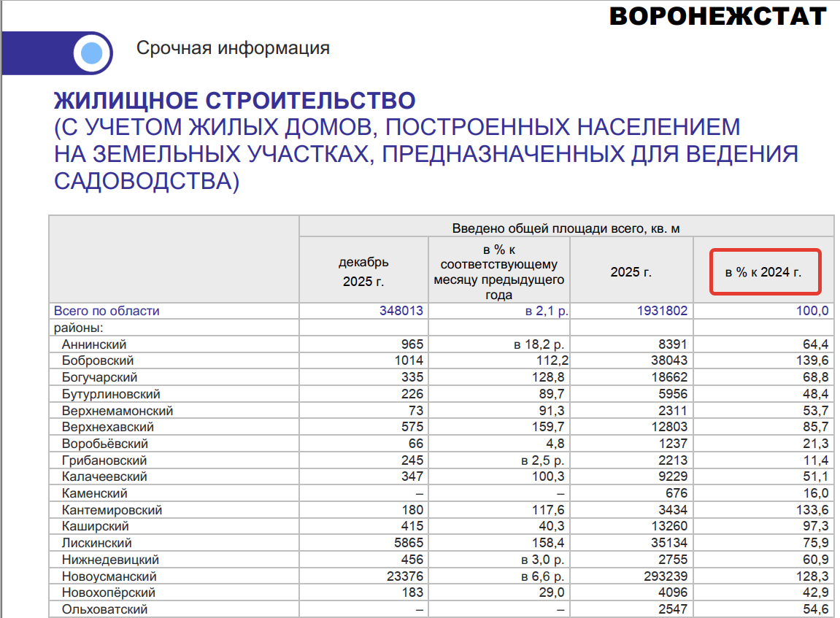Click the 'Всего по области' row label
The width and height of the screenshot is (840, 618).
pyautogui.click(x=107, y=311)
